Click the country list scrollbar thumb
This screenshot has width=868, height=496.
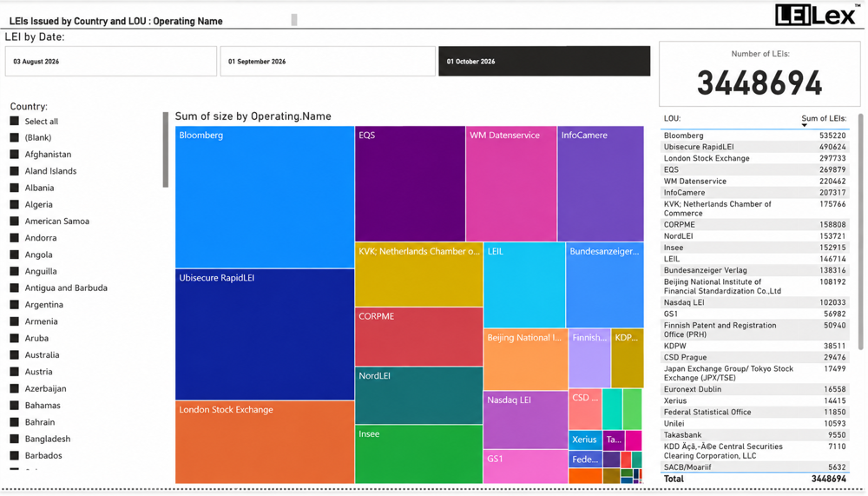(x=165, y=149)
